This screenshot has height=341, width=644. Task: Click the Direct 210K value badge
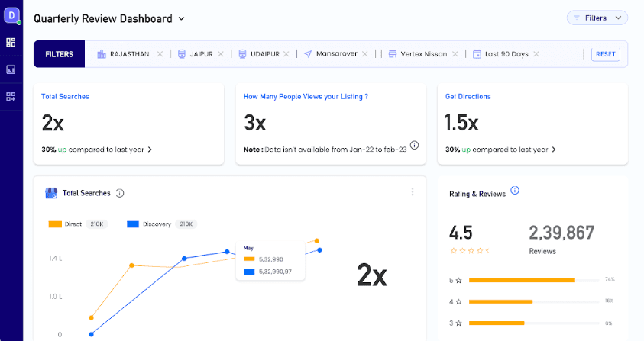point(97,224)
